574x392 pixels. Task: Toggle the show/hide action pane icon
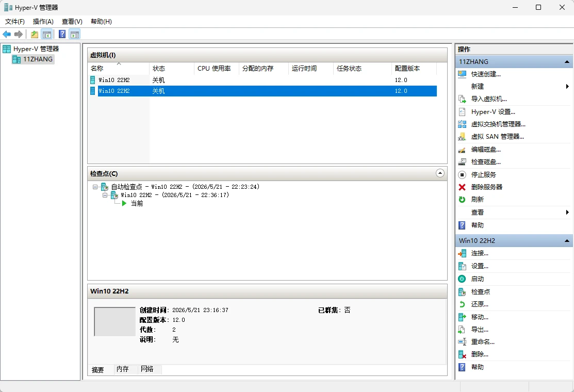coord(75,35)
